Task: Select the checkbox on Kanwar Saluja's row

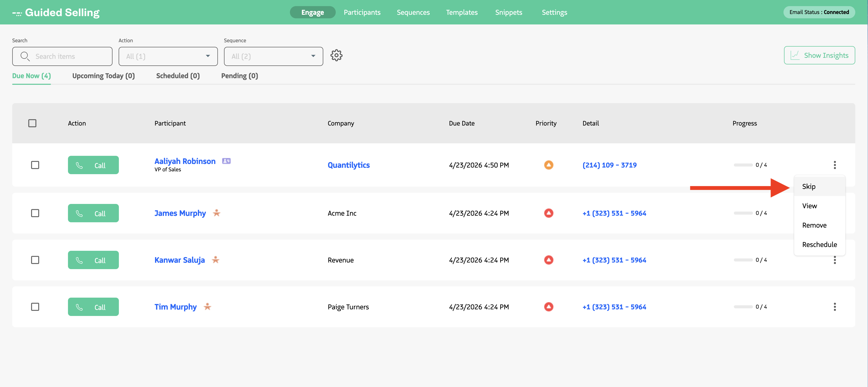Action: [x=35, y=260]
